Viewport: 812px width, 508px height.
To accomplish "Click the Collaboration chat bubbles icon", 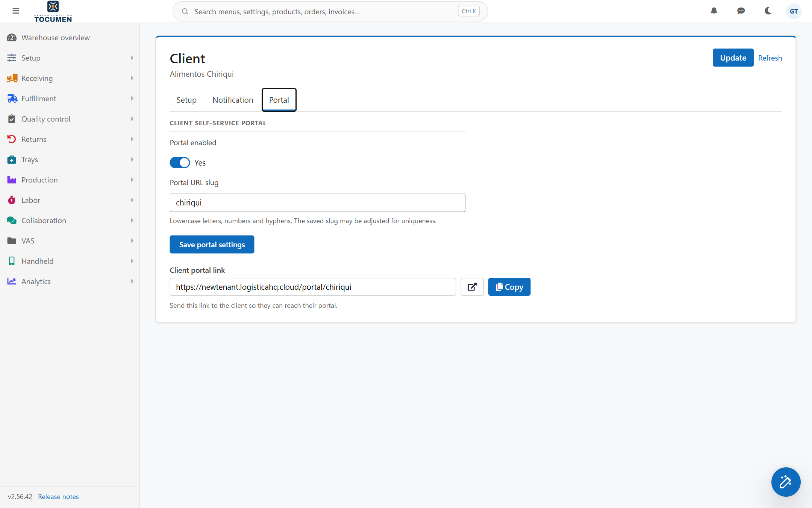I will click(12, 221).
